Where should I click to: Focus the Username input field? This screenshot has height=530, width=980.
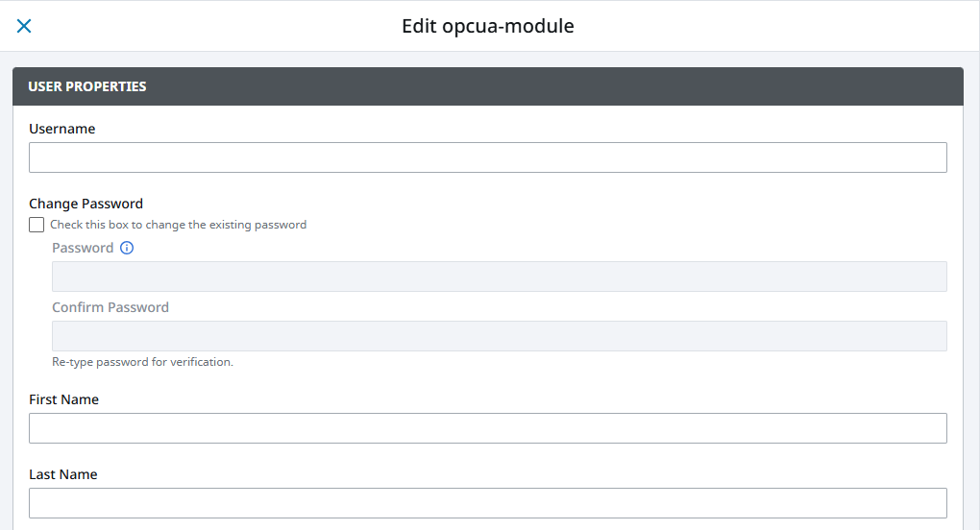point(487,157)
